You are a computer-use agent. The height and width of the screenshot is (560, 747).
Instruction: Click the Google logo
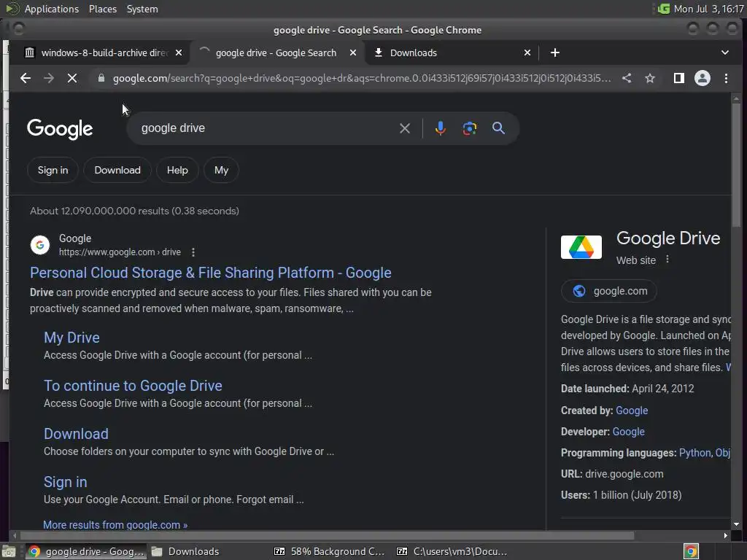point(60,128)
